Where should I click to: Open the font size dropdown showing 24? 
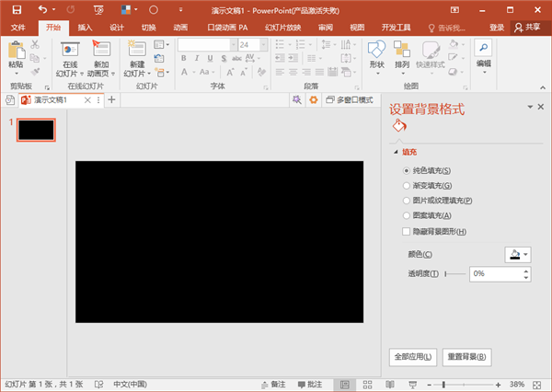[x=264, y=45]
